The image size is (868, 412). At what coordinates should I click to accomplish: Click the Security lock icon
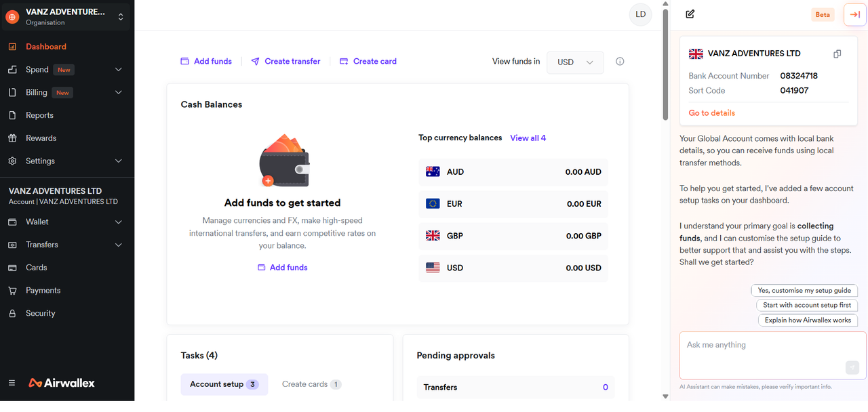pyautogui.click(x=12, y=313)
